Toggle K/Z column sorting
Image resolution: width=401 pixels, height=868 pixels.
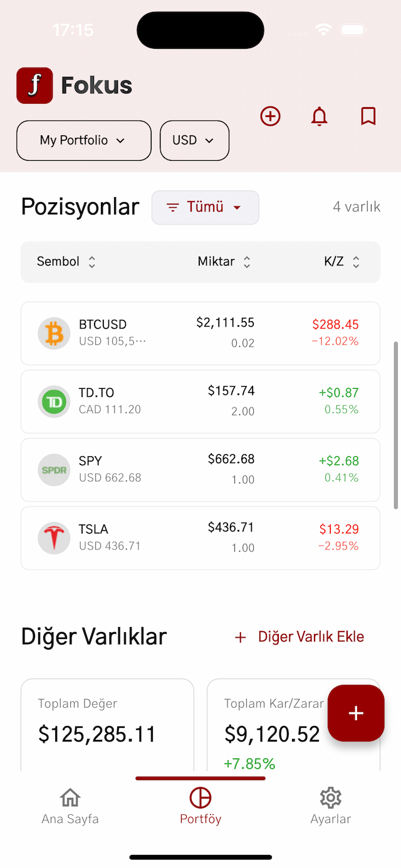point(342,262)
